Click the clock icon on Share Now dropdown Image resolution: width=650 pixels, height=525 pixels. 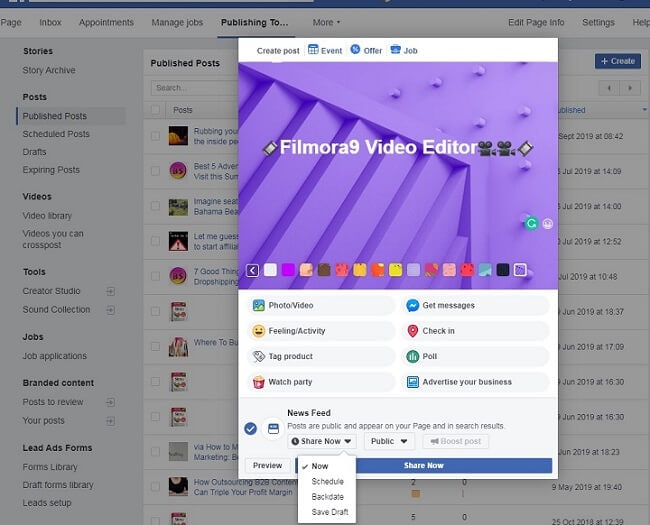[295, 441]
